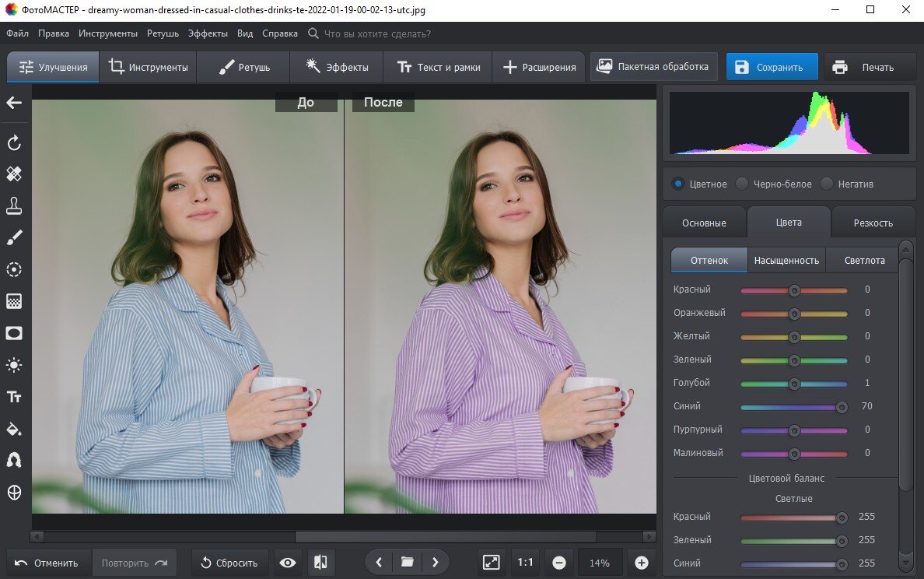Switch to the Расширения tab
The width and height of the screenshot is (924, 579).
538,67
